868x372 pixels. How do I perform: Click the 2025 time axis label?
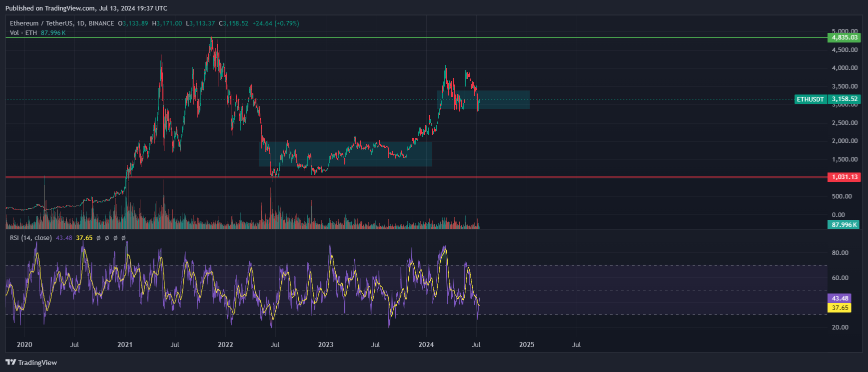click(x=527, y=344)
